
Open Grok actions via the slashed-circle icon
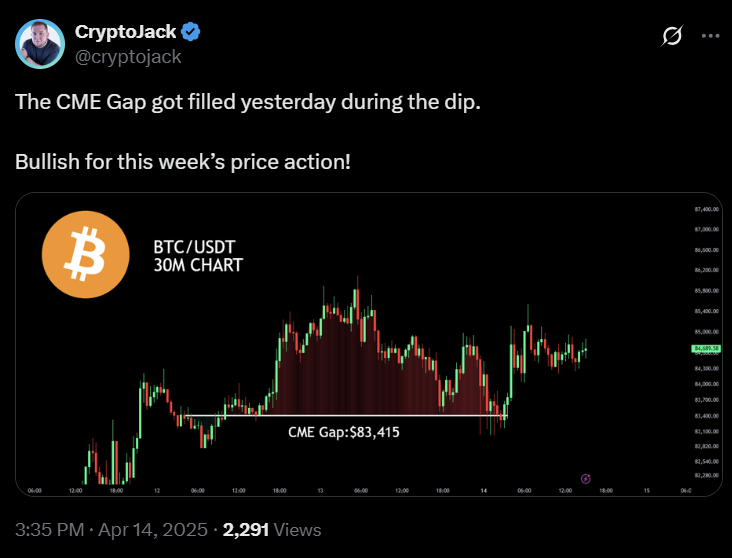click(x=673, y=36)
